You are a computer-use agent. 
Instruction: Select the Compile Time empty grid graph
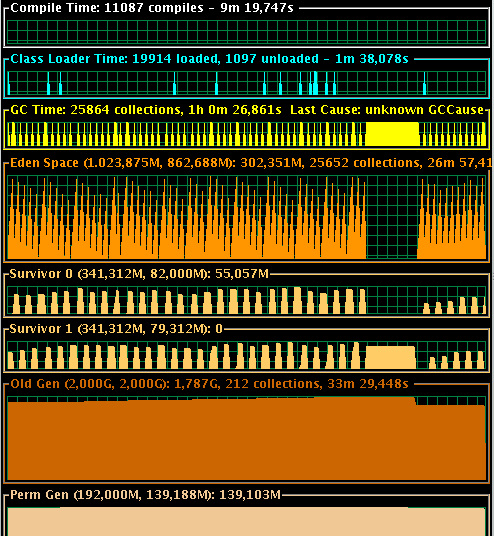(x=246, y=32)
